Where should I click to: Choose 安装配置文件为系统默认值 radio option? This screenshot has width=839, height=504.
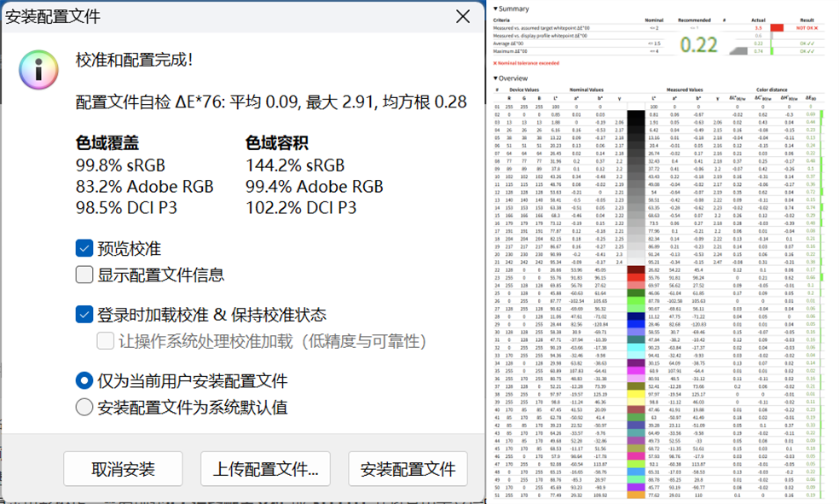(x=84, y=407)
